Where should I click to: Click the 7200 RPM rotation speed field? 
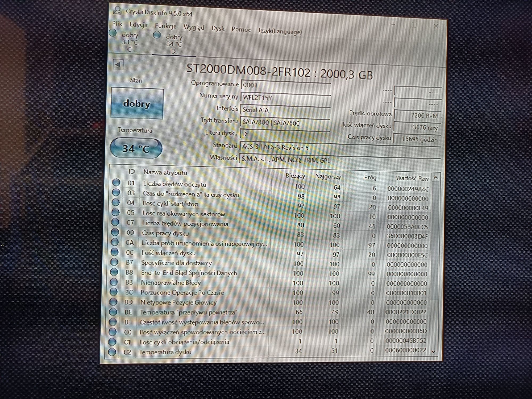click(x=417, y=115)
